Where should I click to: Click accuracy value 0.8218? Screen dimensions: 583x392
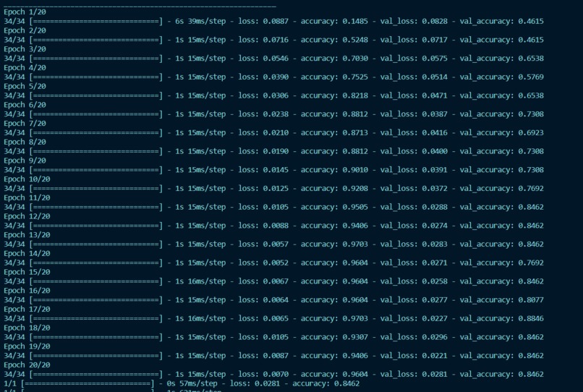[355, 95]
